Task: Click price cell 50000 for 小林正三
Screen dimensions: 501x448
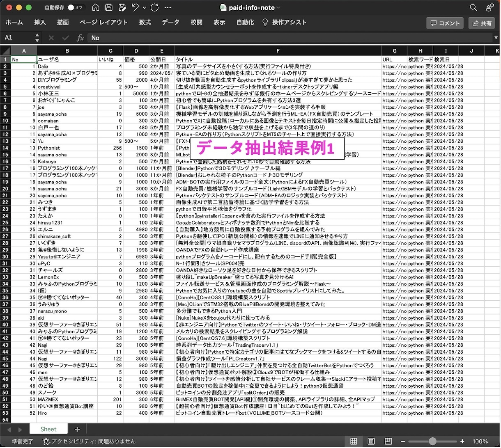Action: (136, 94)
